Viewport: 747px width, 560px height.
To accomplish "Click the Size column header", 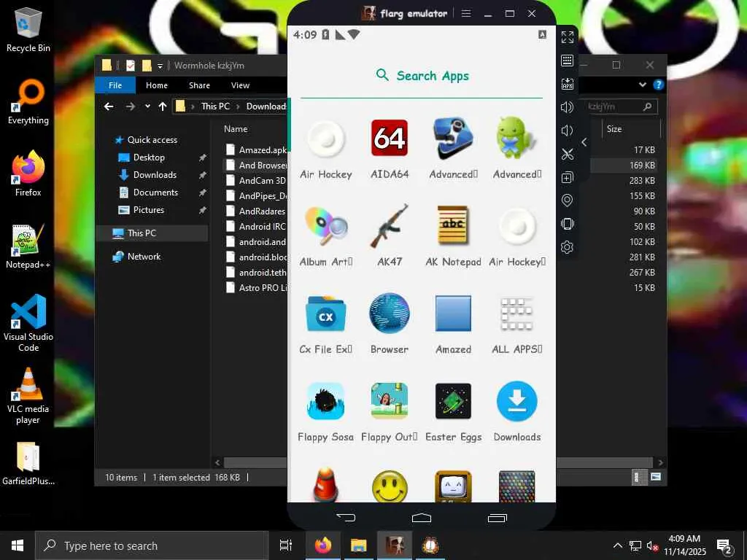I will coord(614,129).
